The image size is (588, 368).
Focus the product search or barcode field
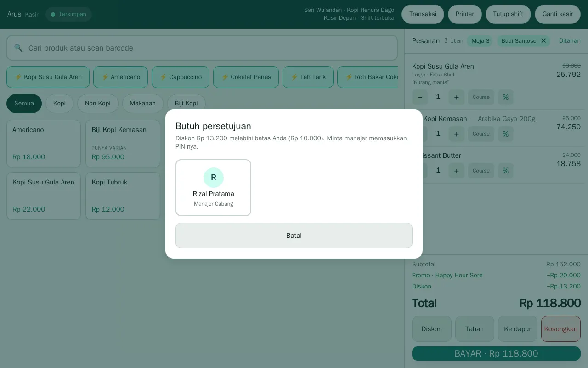pos(202,48)
